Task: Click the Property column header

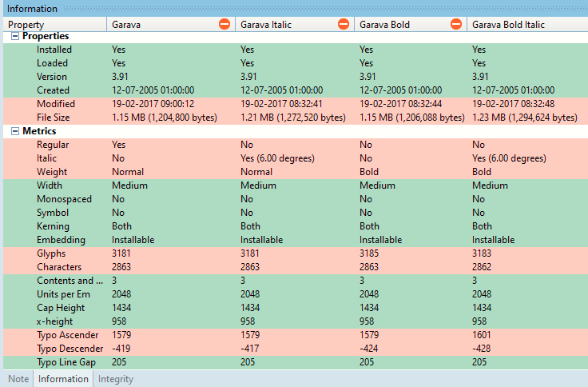Action: [x=55, y=25]
